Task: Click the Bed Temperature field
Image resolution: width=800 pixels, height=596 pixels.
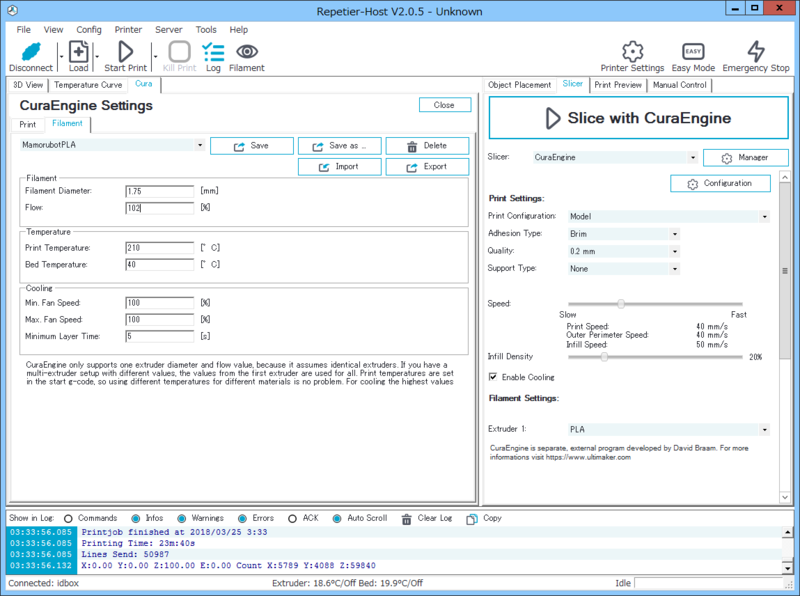Action: (x=160, y=264)
